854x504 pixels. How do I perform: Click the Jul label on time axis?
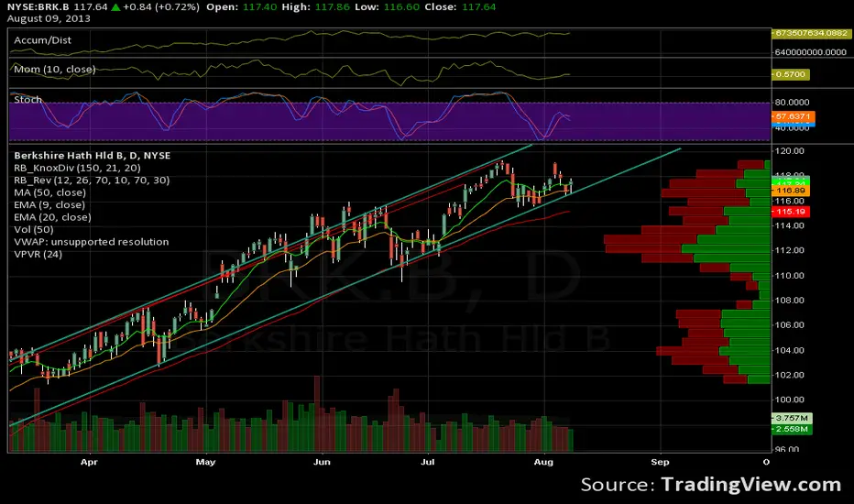coord(428,462)
